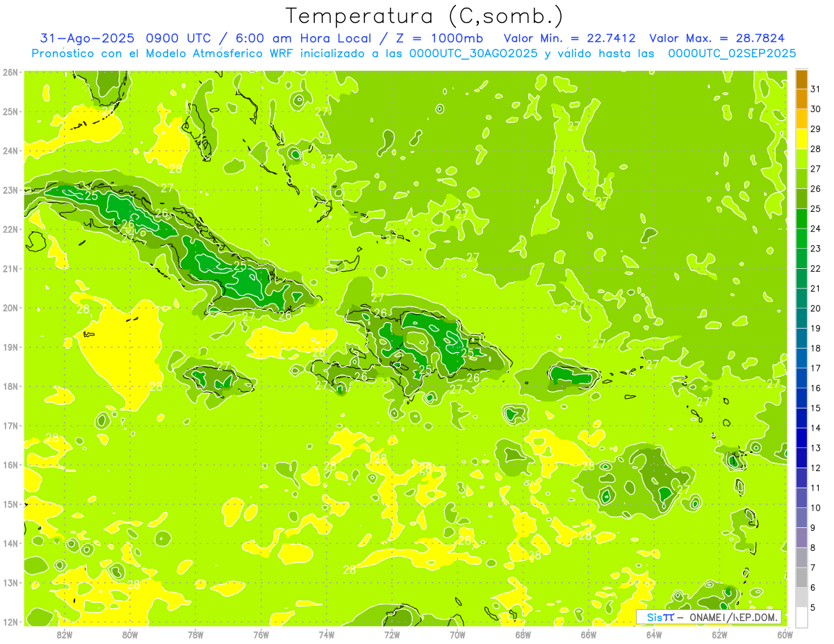Click latitude axis label "18N"
Image resolution: width=834 pixels, height=644 pixels.
click(10, 386)
